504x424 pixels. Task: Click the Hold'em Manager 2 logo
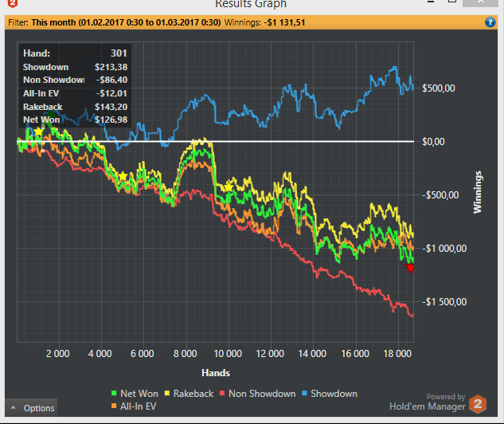(478, 404)
